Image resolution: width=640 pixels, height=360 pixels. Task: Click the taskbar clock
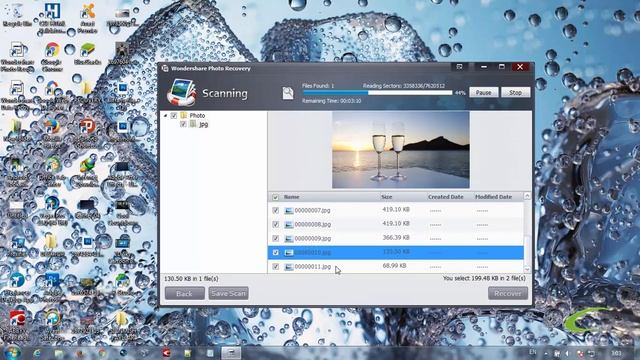(616, 353)
